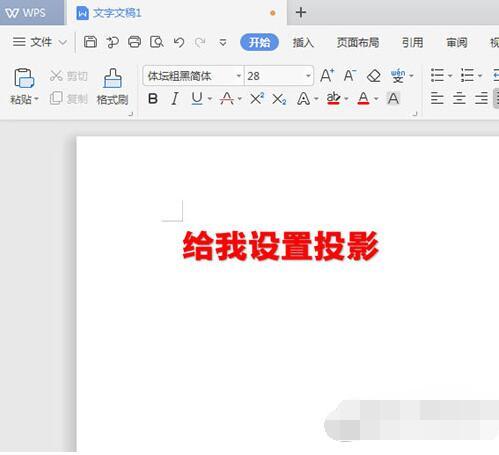
Task: Click the increase font size icon
Action: click(327, 76)
